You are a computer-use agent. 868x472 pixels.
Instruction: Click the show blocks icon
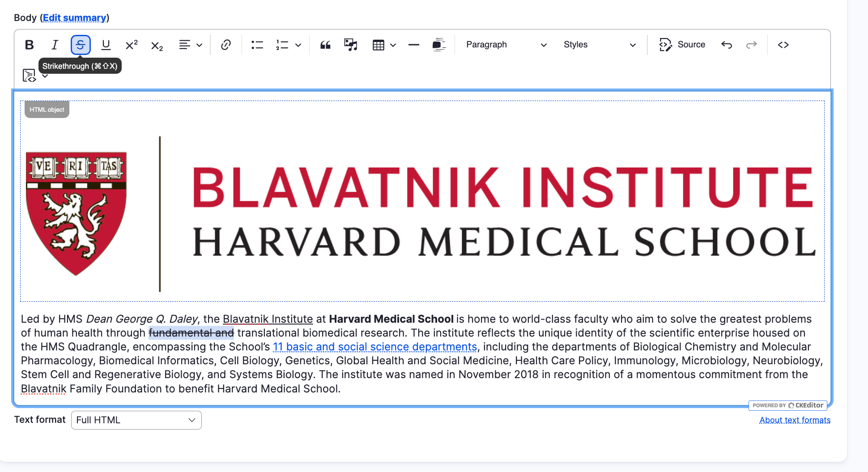tap(439, 45)
